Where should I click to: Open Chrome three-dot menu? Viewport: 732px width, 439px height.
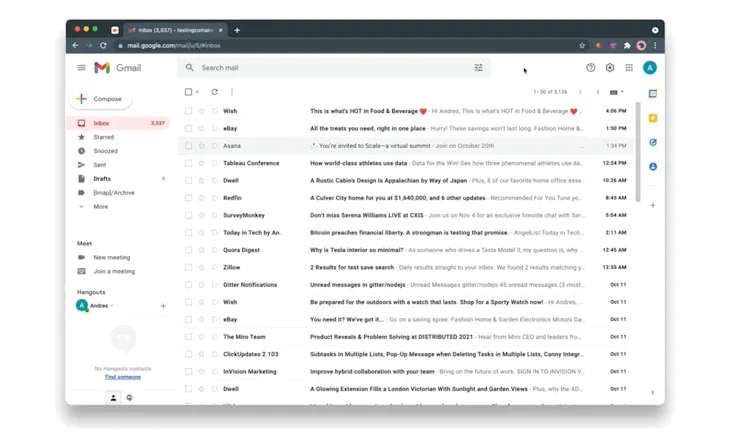(x=655, y=45)
